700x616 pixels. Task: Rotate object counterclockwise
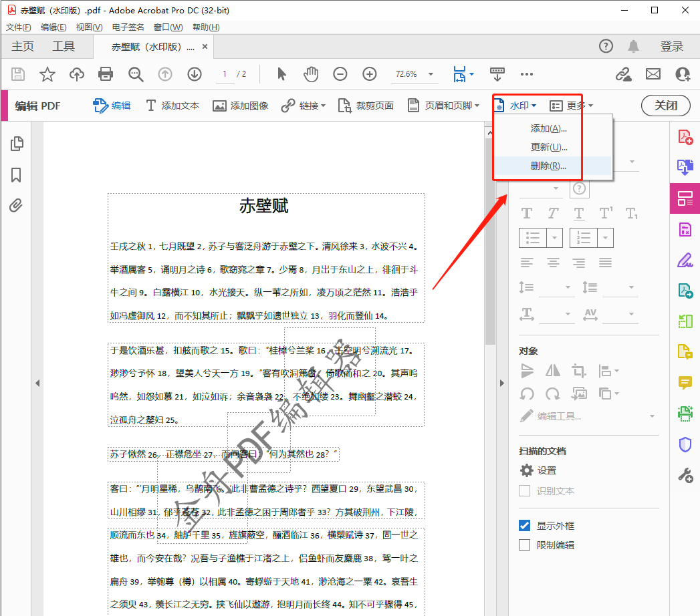click(x=527, y=394)
